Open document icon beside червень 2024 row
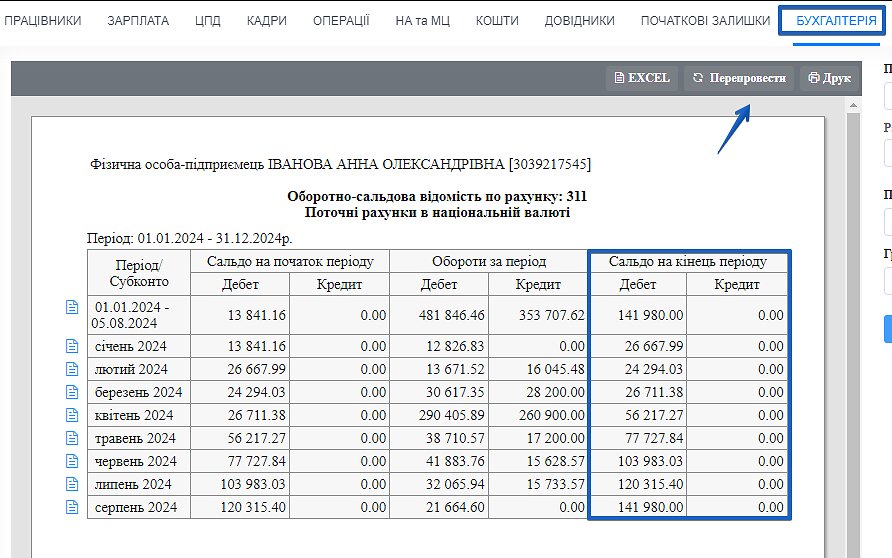This screenshot has width=892, height=558. point(71,461)
